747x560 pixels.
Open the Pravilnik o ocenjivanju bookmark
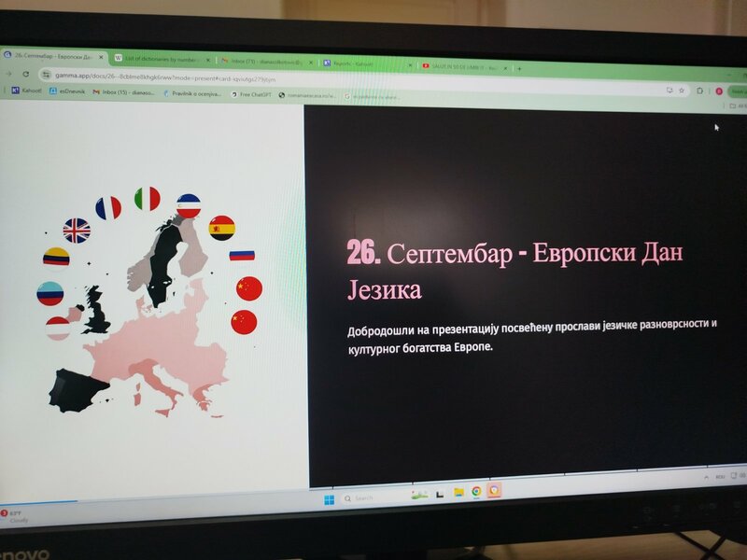tap(194, 93)
